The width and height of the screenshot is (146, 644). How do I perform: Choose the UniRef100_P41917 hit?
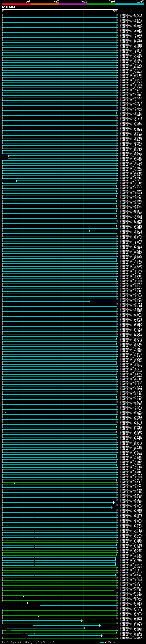pos(131,100)
